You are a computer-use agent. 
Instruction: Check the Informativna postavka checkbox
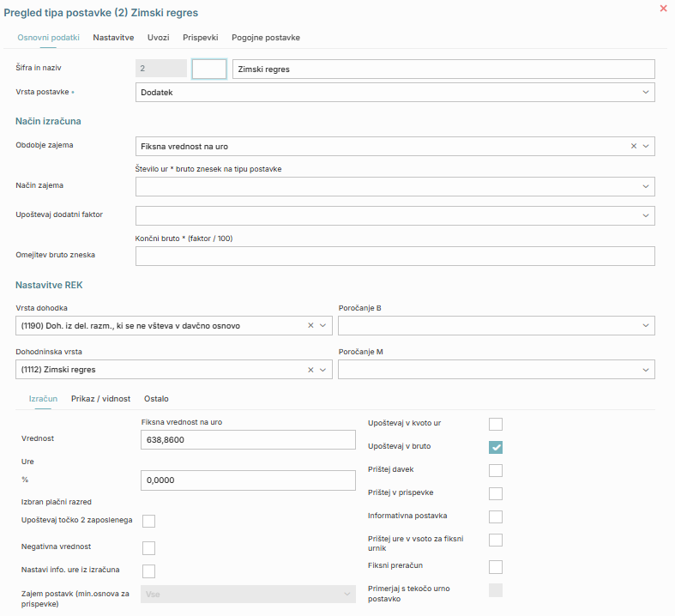click(495, 516)
